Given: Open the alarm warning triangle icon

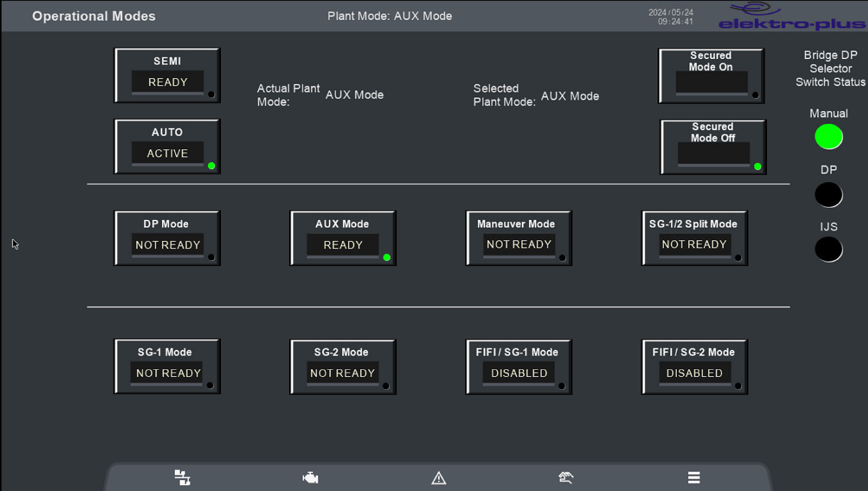Looking at the screenshot, I should coord(439,478).
